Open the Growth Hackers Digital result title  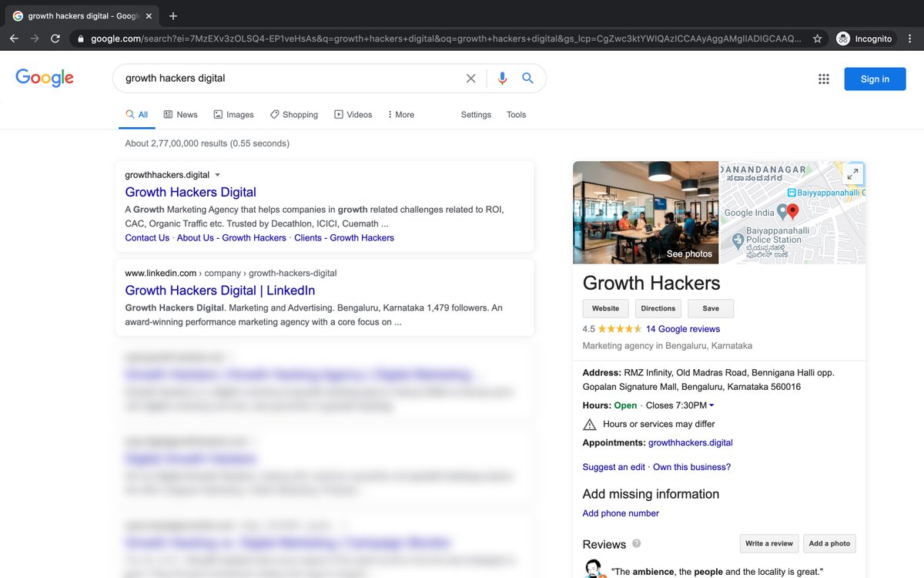tap(190, 192)
